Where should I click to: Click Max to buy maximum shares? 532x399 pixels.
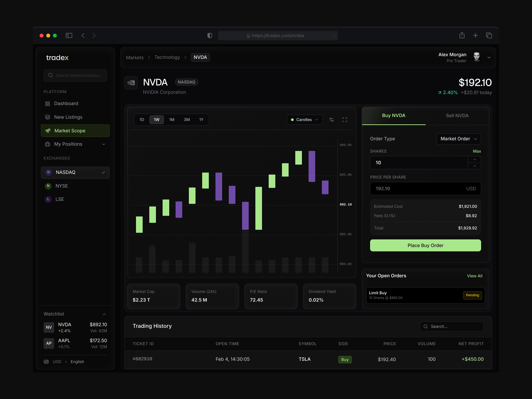[x=477, y=151]
